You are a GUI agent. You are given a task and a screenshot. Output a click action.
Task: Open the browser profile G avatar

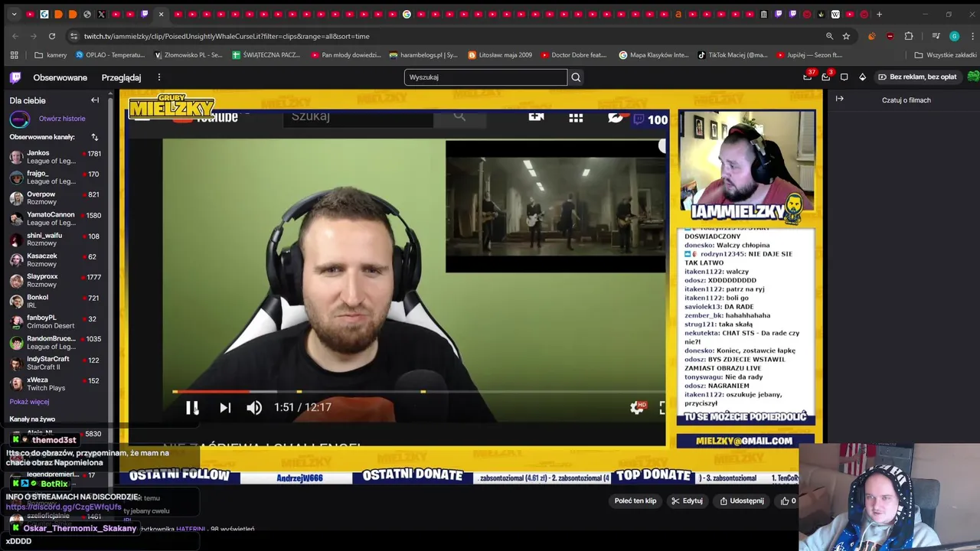(x=954, y=36)
